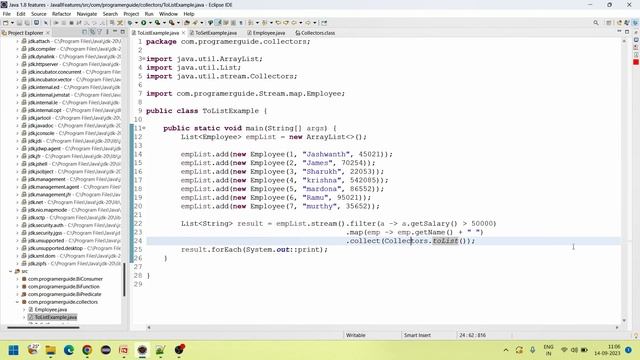This screenshot has height=360, width=640.
Task: Expand the jdk.compiler library node
Action: pyautogui.click(x=17, y=49)
